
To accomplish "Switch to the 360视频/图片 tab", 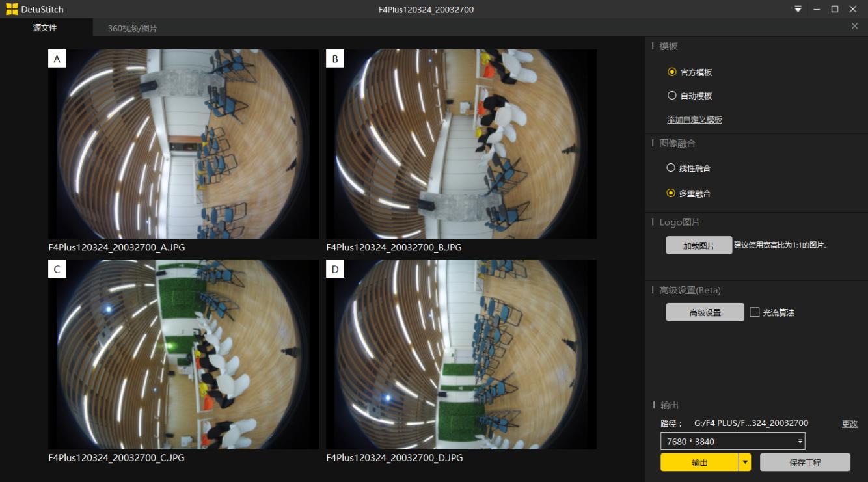I will coord(132,28).
